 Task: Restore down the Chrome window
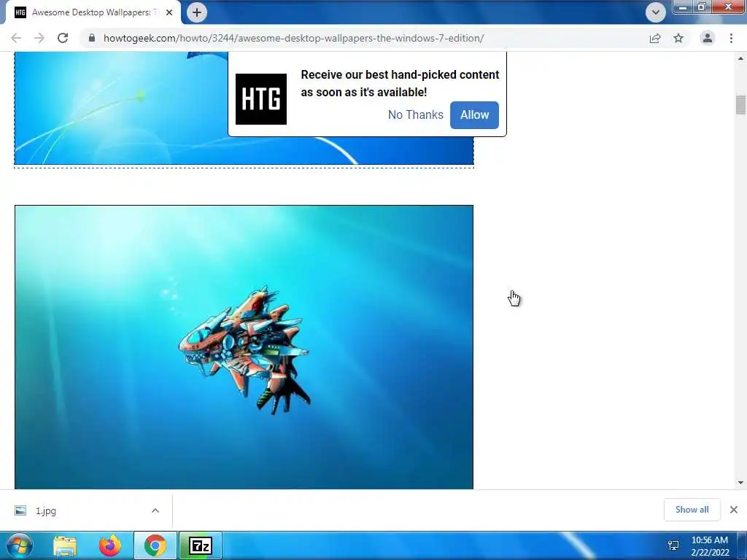(x=701, y=7)
